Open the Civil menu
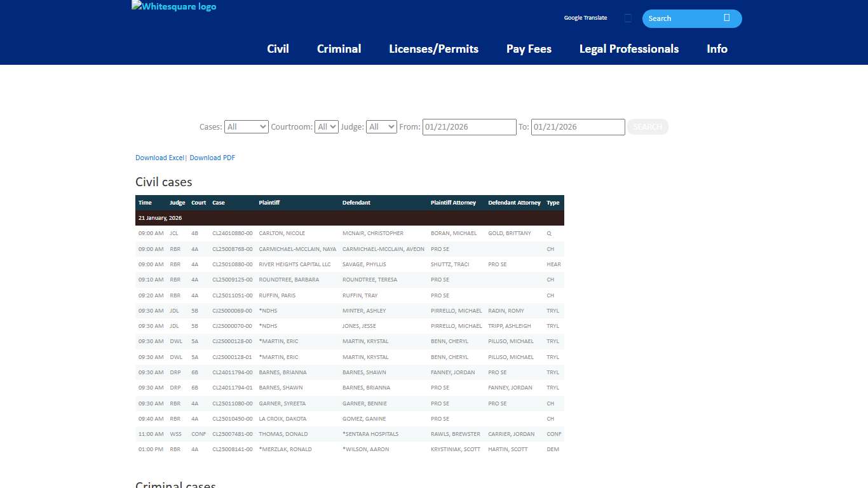868x488 pixels. pyautogui.click(x=278, y=49)
